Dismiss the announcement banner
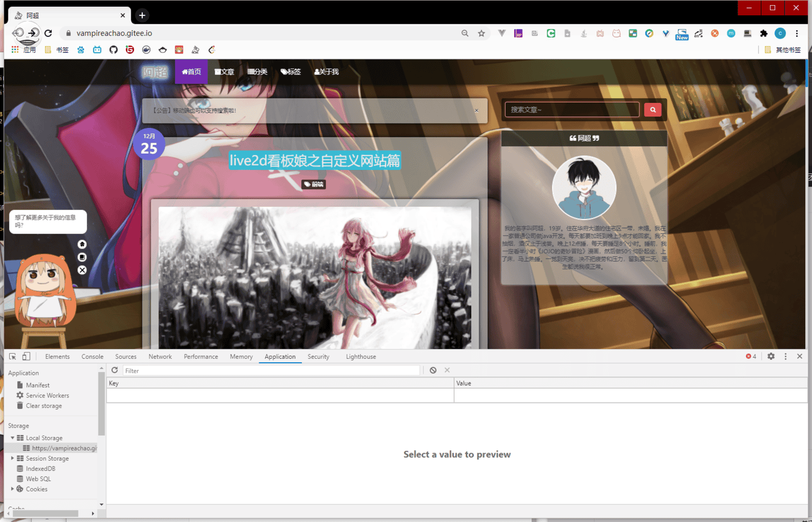Viewport: 812px width, 522px height. (x=477, y=111)
